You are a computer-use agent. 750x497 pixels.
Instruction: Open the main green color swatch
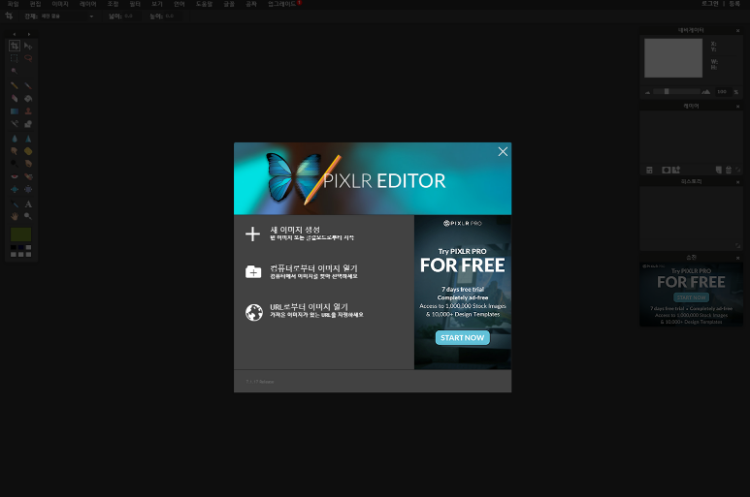pos(21,234)
